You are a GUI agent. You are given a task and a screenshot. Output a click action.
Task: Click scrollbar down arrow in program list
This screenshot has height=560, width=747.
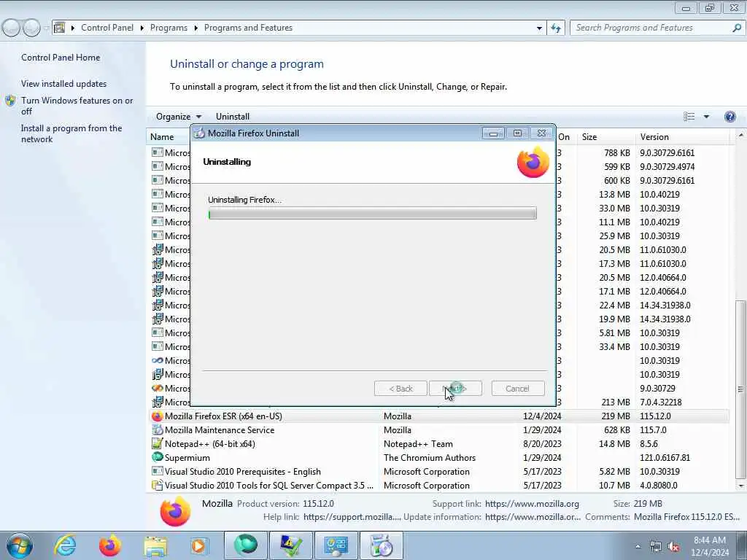pyautogui.click(x=741, y=486)
